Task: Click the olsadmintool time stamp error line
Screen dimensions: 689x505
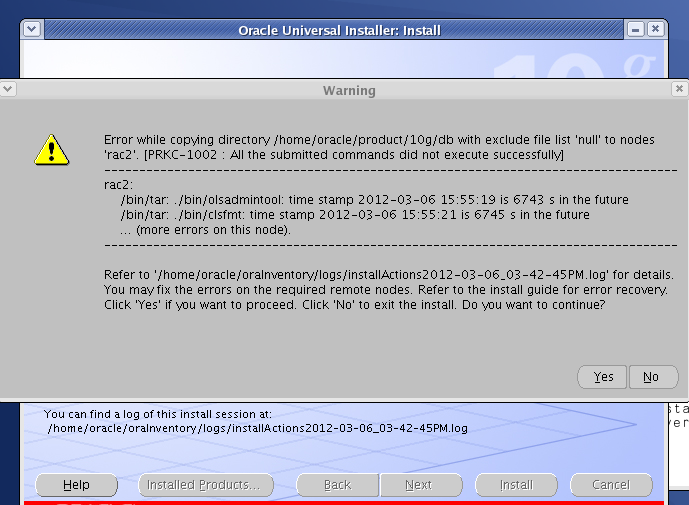Action: point(374,200)
